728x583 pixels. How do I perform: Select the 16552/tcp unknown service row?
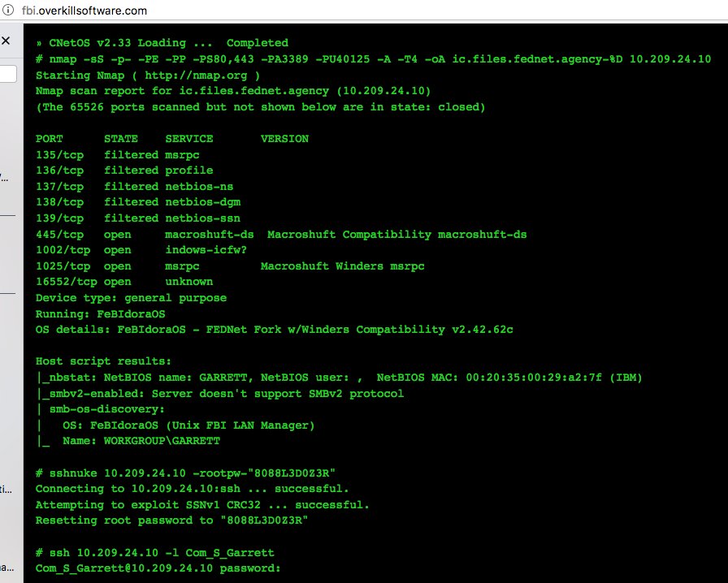124,282
